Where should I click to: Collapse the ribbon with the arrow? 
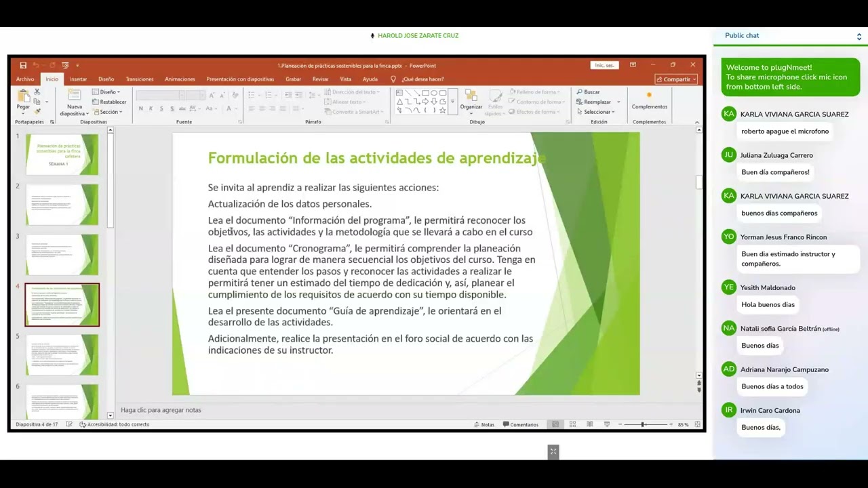(697, 122)
